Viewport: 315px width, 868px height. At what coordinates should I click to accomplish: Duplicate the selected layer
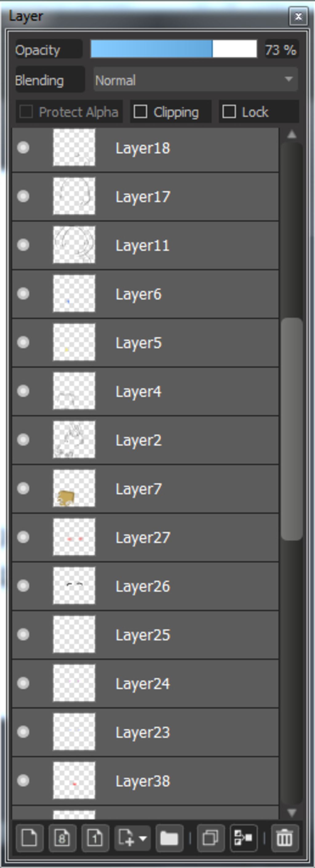[211, 838]
